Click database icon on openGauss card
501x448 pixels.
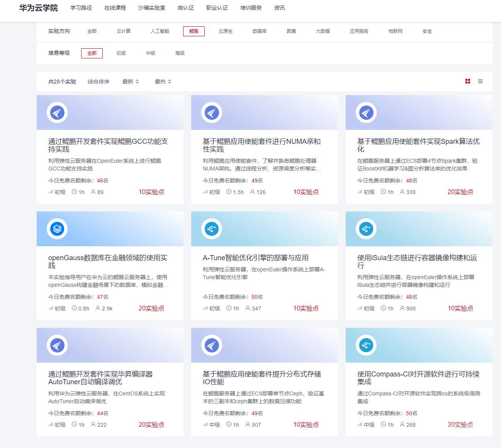(57, 229)
